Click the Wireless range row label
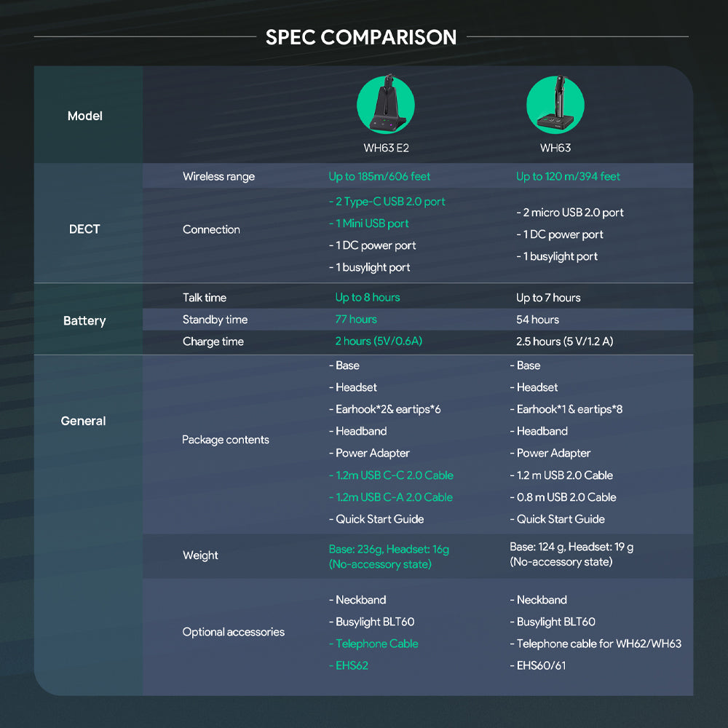The image size is (728, 728). coord(218,176)
